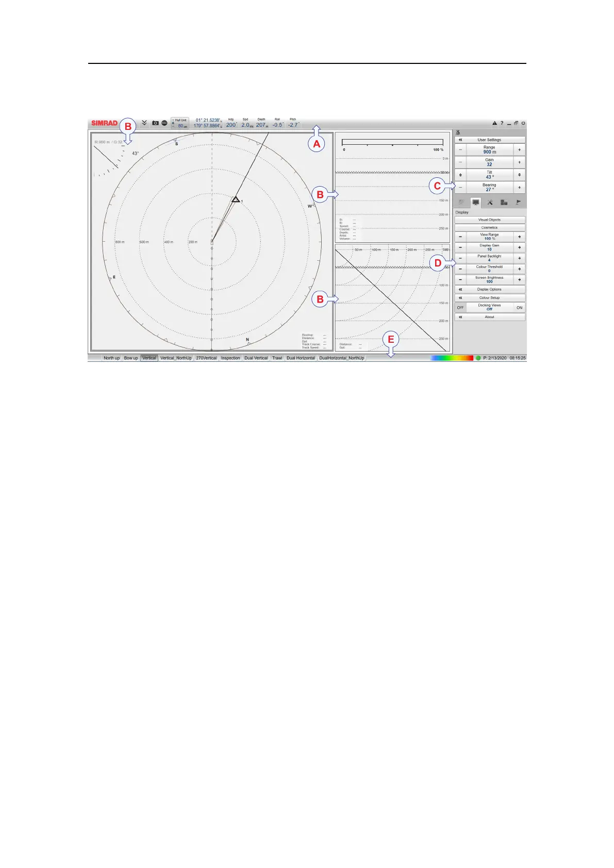Open help with the question mark icon
The height and width of the screenshot is (868, 614).
coord(502,123)
